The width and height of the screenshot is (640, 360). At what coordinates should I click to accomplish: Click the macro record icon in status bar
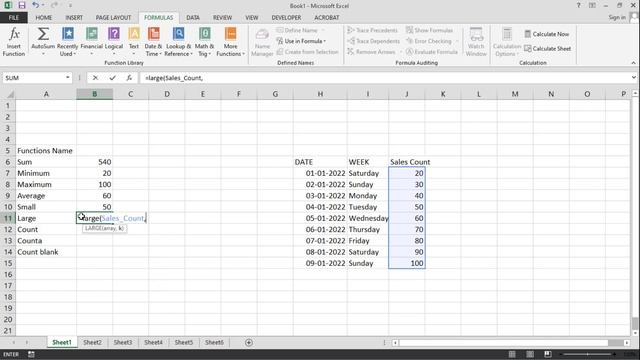(x=31, y=354)
